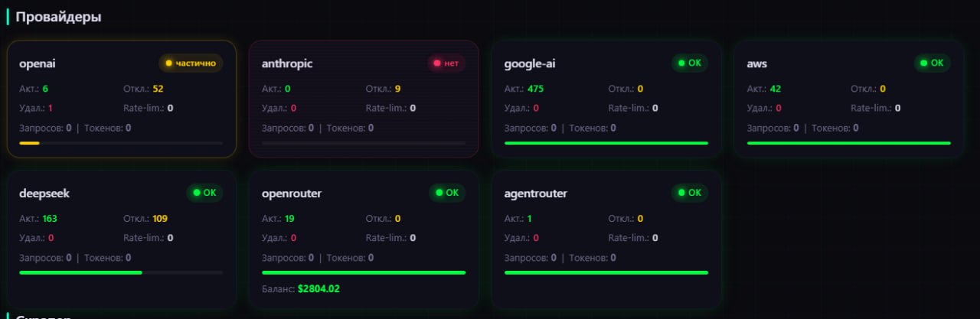Click deepseek disabled count 109
The image size is (980, 319).
pos(160,219)
